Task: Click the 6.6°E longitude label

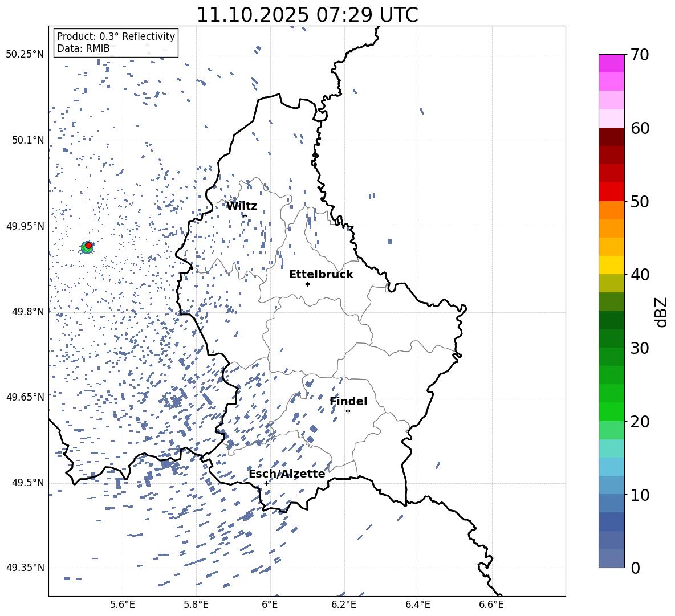Action: coord(491,605)
